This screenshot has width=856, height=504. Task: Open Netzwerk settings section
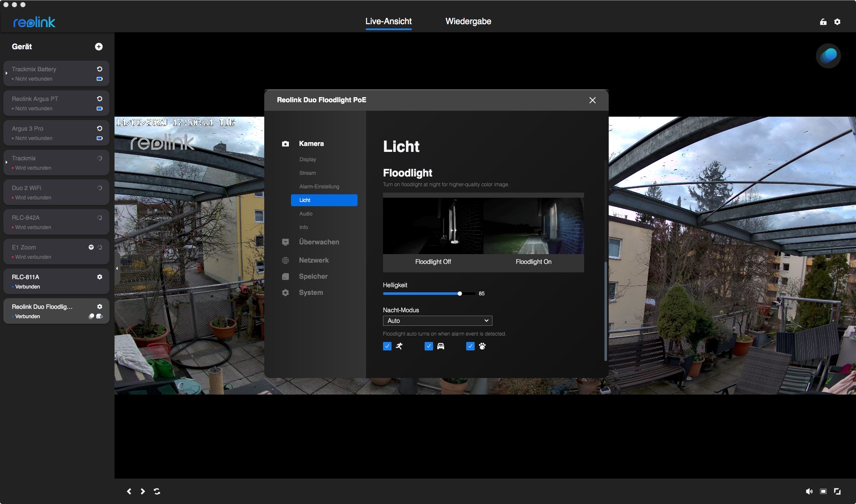pos(313,260)
